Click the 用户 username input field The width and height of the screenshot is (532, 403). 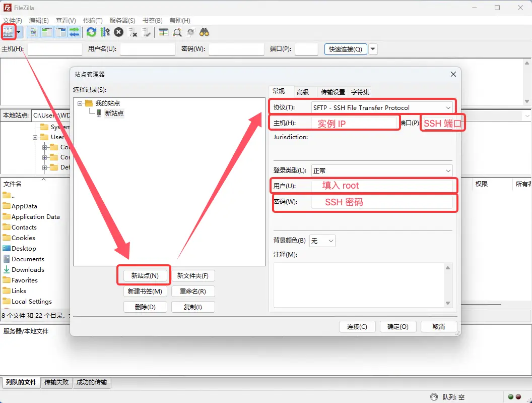pyautogui.click(x=383, y=186)
